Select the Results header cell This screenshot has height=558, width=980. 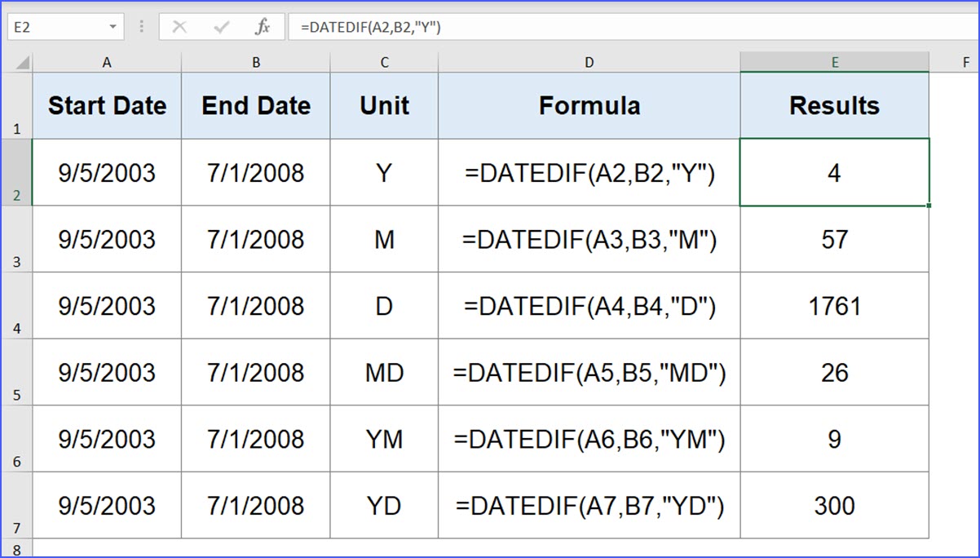point(834,104)
